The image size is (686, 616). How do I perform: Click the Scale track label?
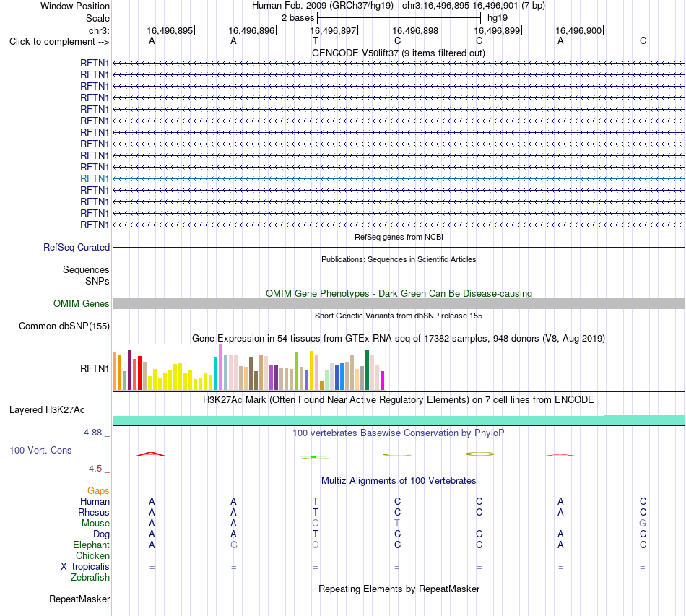pyautogui.click(x=97, y=18)
